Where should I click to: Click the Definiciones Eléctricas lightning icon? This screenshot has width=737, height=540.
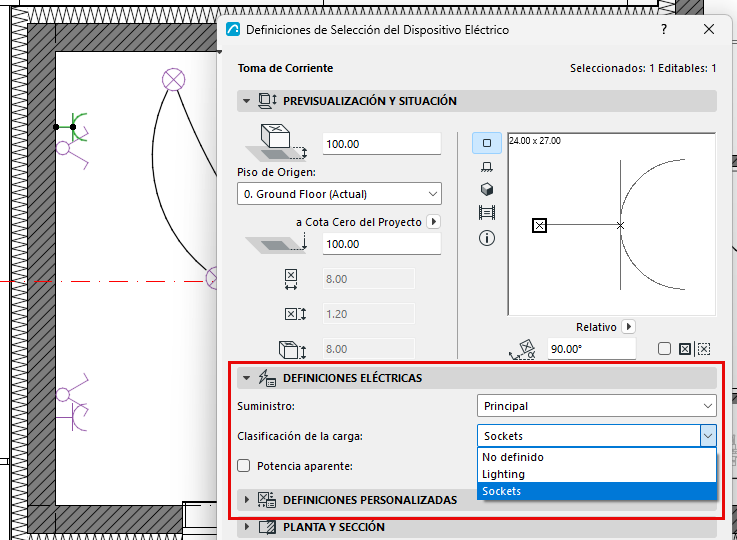pyautogui.click(x=267, y=378)
